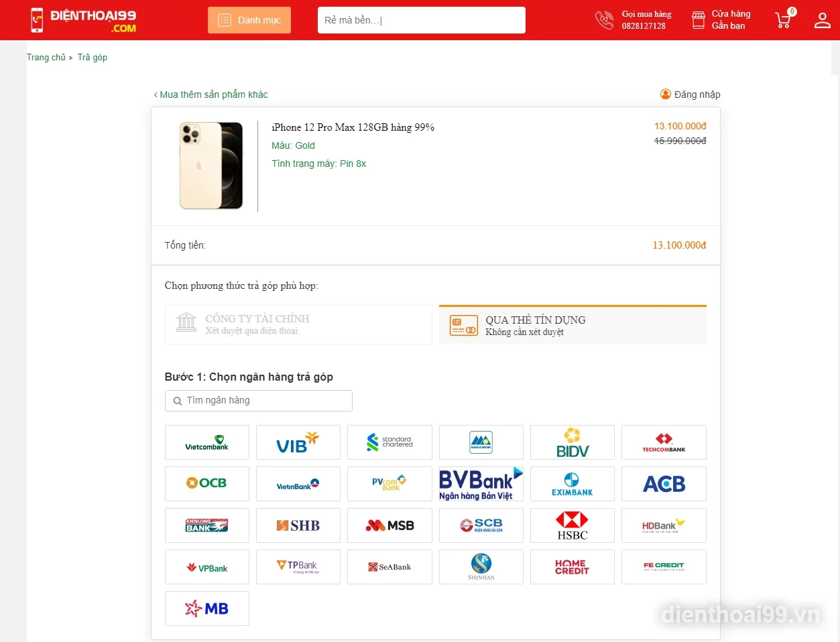The width and height of the screenshot is (840, 642).
Task: Click the phone call icon in the header
Action: pyautogui.click(x=604, y=20)
